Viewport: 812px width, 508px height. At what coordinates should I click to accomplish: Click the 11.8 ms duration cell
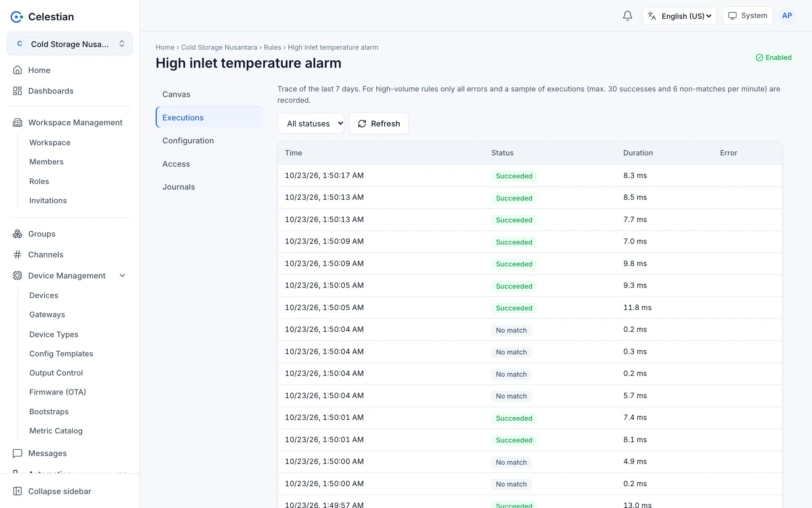click(637, 307)
